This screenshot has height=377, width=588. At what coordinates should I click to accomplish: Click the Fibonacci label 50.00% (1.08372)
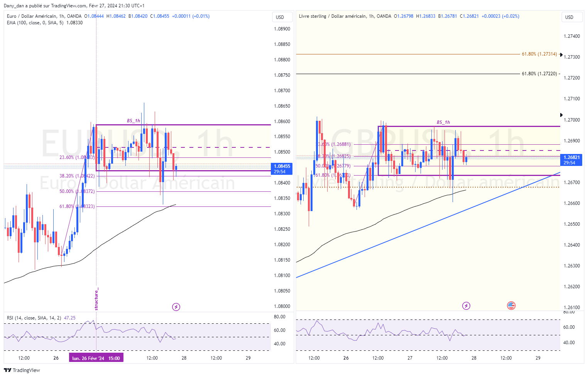coord(77,191)
